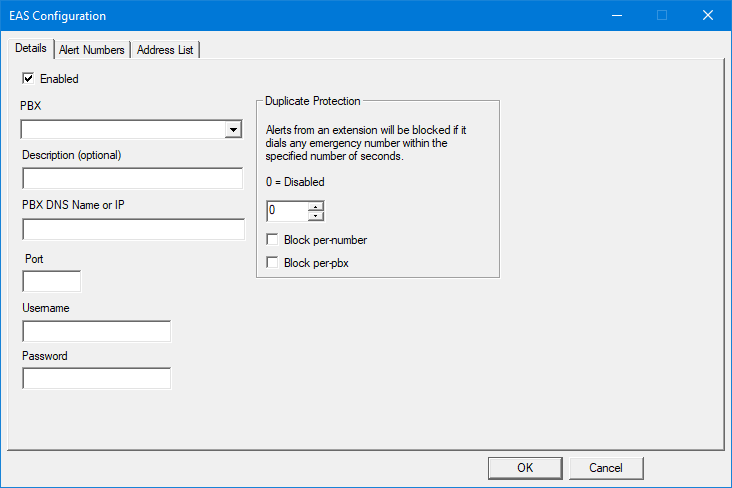This screenshot has height=488, width=732.
Task: Select the Username text field
Action: pyautogui.click(x=96, y=331)
